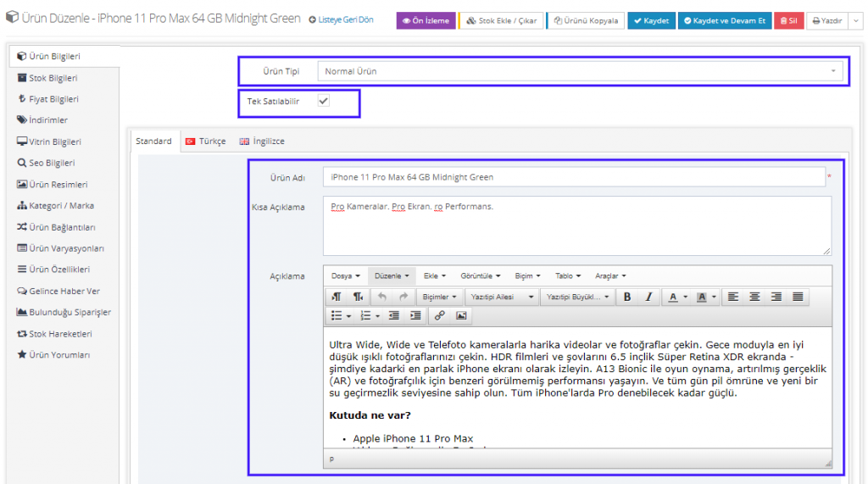Open the Görüntüle editor menu
Image resolution: width=868 pixels, height=484 pixels.
(x=480, y=275)
